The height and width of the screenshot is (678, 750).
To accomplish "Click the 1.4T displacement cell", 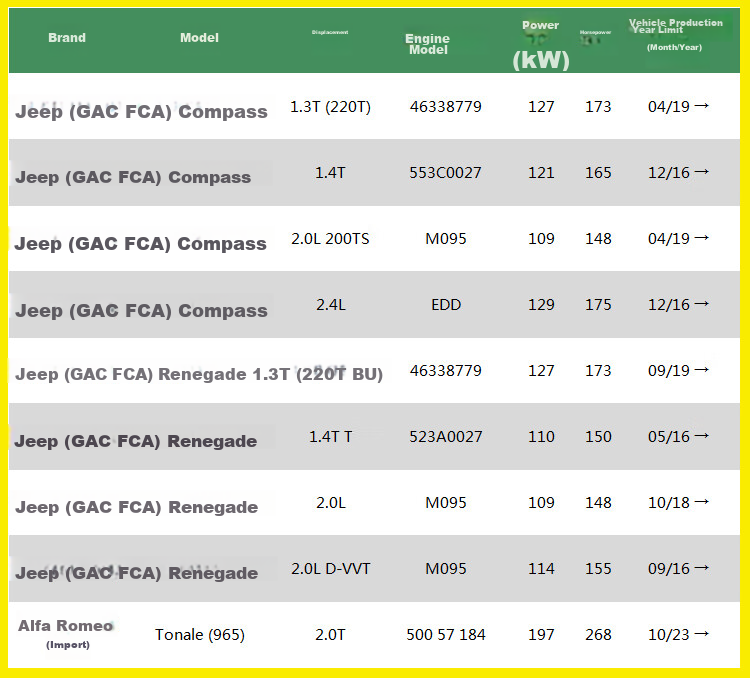I will (x=331, y=172).
